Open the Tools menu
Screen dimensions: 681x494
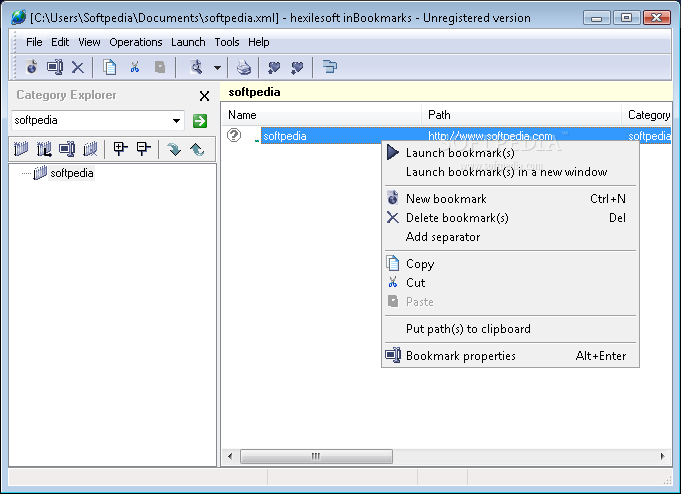(227, 42)
